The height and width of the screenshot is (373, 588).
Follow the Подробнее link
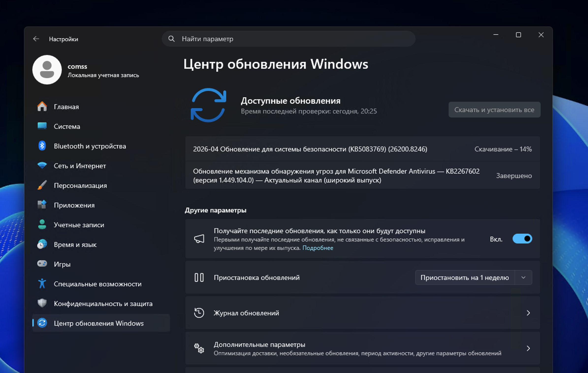(x=318, y=248)
